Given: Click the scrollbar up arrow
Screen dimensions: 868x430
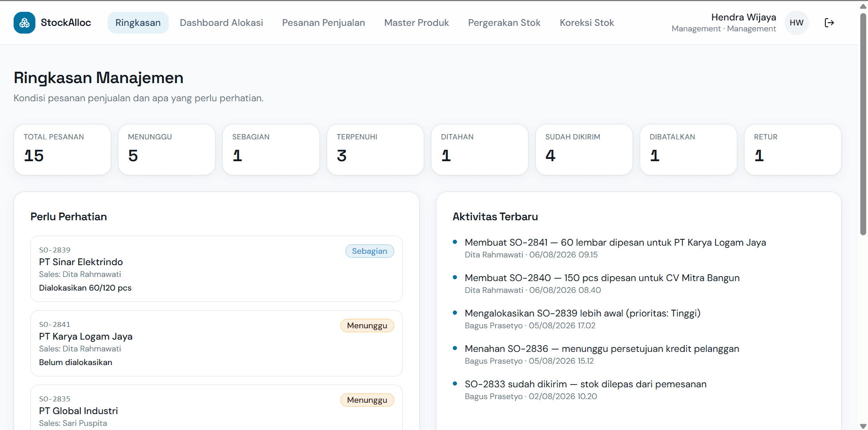Looking at the screenshot, I should click(x=863, y=6).
